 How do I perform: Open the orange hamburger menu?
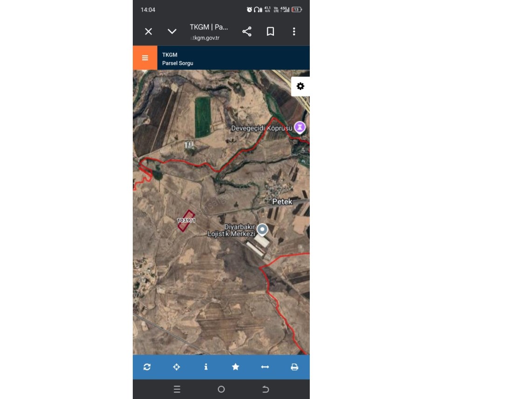145,58
